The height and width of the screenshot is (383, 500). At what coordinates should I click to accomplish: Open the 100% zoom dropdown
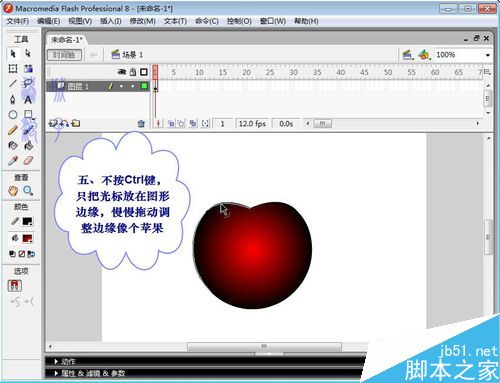pyautogui.click(x=488, y=55)
